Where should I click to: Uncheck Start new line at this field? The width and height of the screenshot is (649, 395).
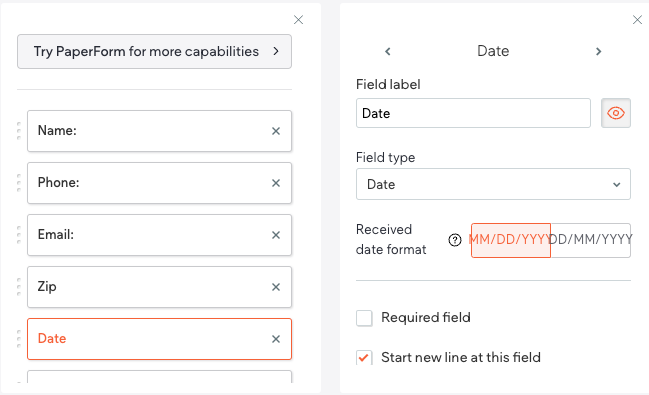(364, 358)
